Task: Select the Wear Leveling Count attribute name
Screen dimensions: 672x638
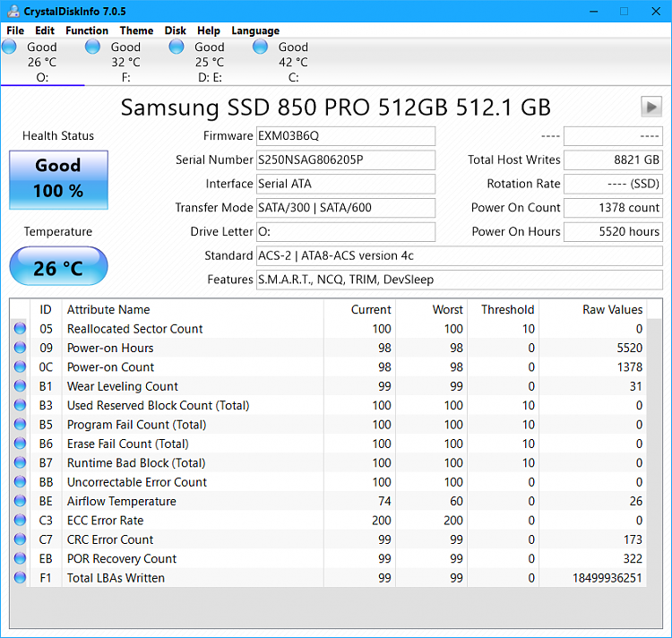Action: coord(122,386)
